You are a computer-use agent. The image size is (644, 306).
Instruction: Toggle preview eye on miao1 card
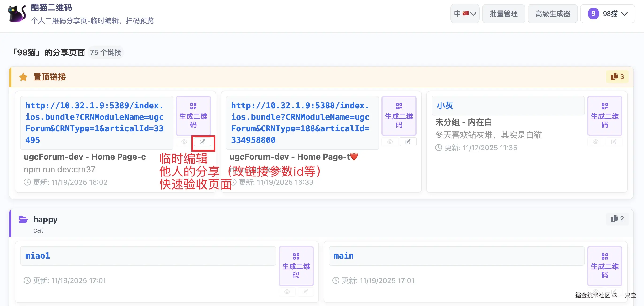point(287,291)
